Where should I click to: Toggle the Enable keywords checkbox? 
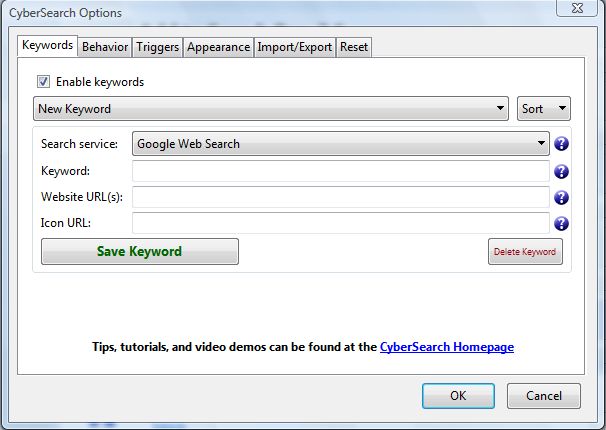coord(43,82)
